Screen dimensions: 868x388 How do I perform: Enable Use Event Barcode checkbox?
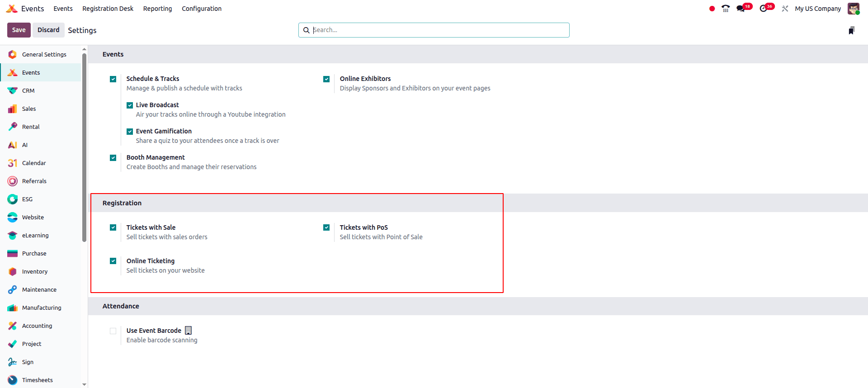click(x=113, y=331)
